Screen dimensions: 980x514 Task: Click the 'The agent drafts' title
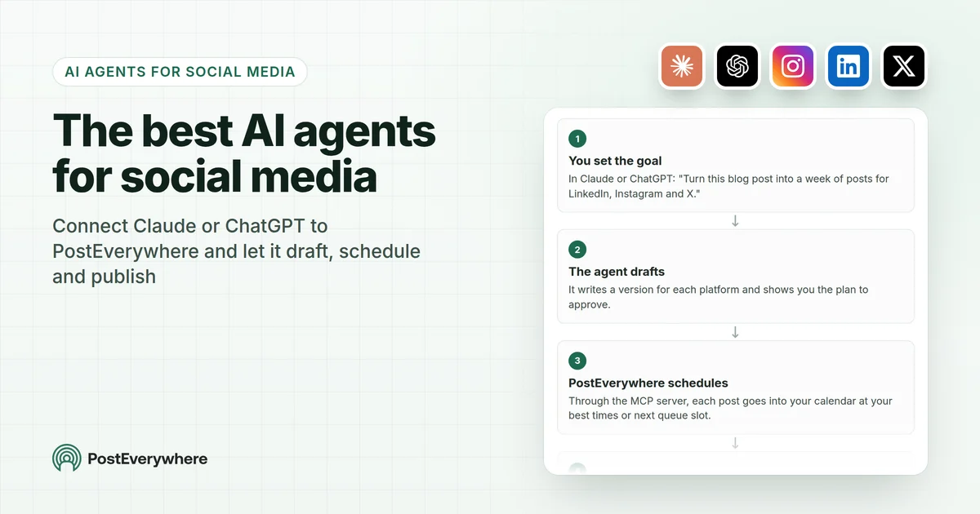(617, 272)
